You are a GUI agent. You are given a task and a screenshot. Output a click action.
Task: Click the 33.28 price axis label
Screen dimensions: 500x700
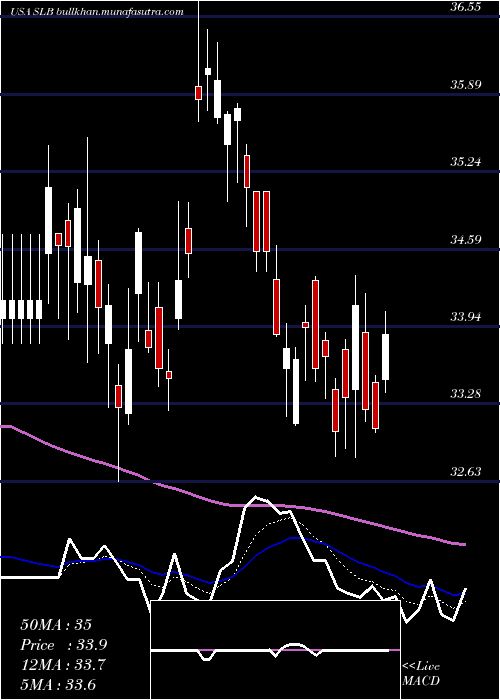(x=466, y=394)
